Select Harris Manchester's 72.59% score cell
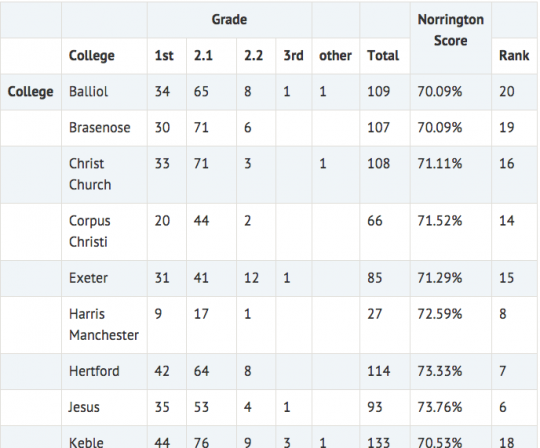540x448 pixels. [440, 314]
